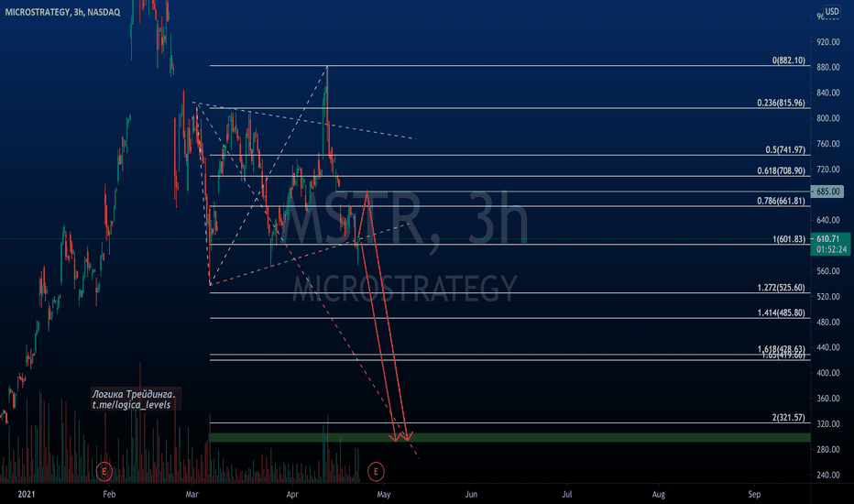Click the 685.00 price line tag
Screen dimensions: 854x504
tap(827, 192)
